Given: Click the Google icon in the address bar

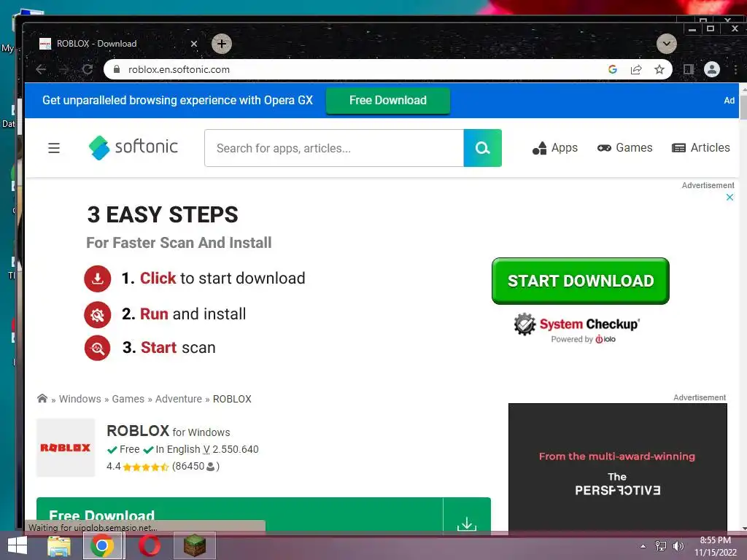Looking at the screenshot, I should 613,69.
